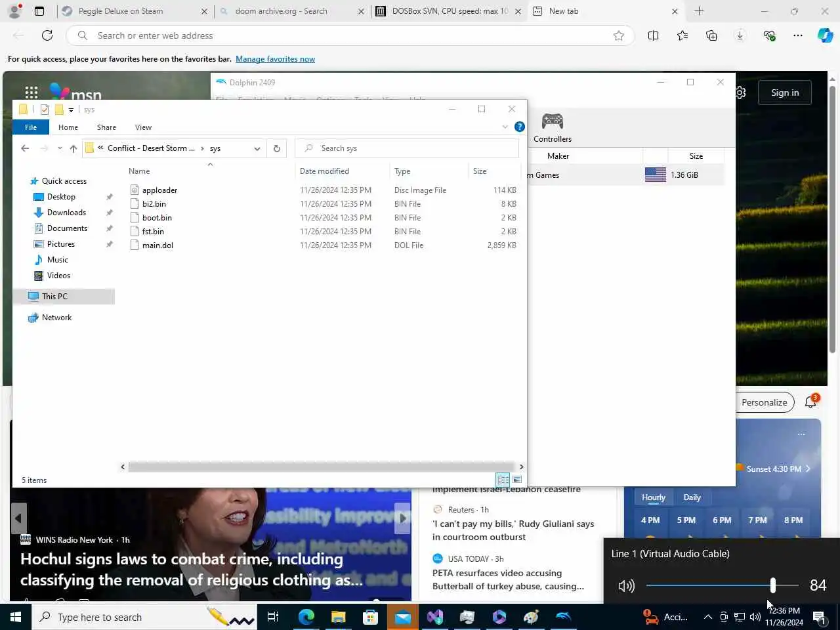
Task: Show hidden system tray icons chevron
Action: (707, 617)
